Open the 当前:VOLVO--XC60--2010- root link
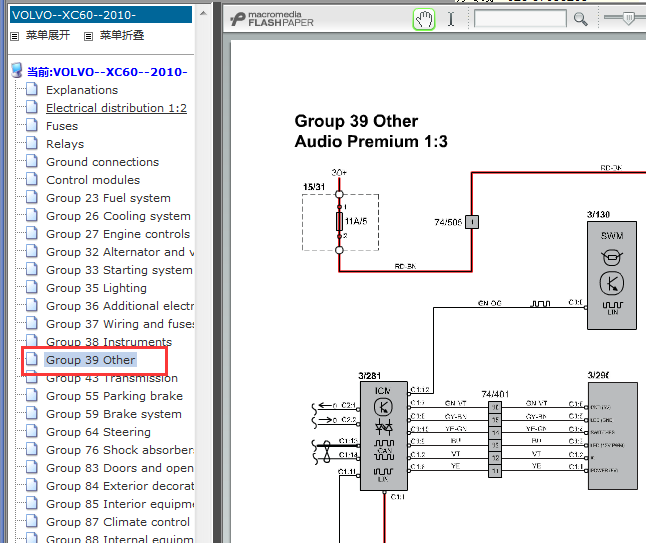The width and height of the screenshot is (646, 543). (x=107, y=72)
